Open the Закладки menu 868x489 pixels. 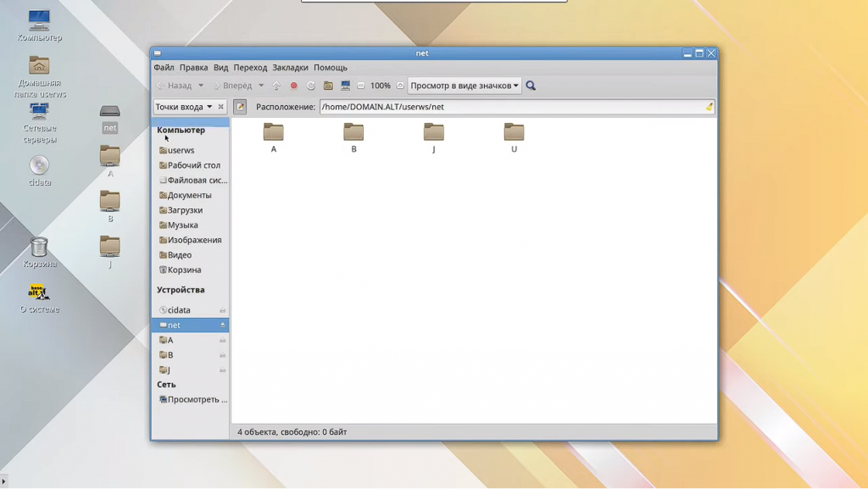[290, 68]
